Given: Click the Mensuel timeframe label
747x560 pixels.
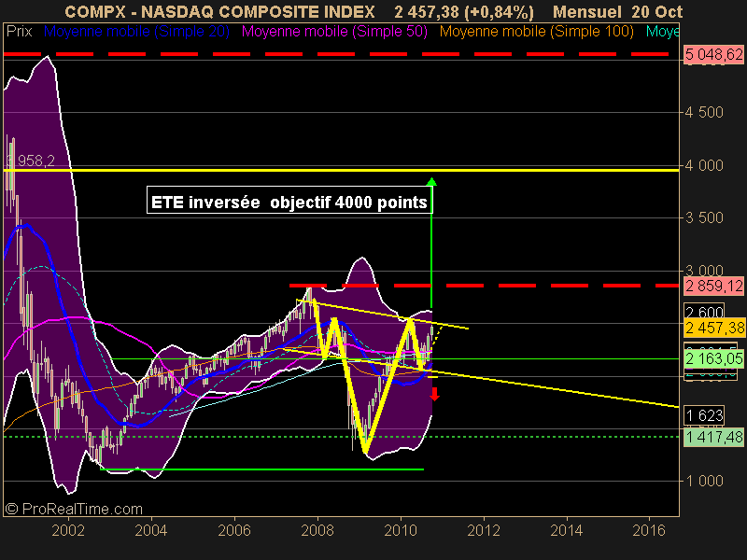Looking at the screenshot, I should pos(587,11).
